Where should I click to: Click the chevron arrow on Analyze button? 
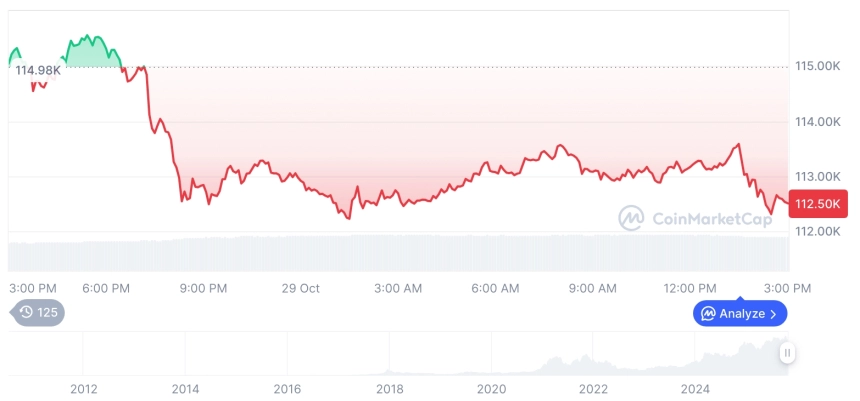774,314
